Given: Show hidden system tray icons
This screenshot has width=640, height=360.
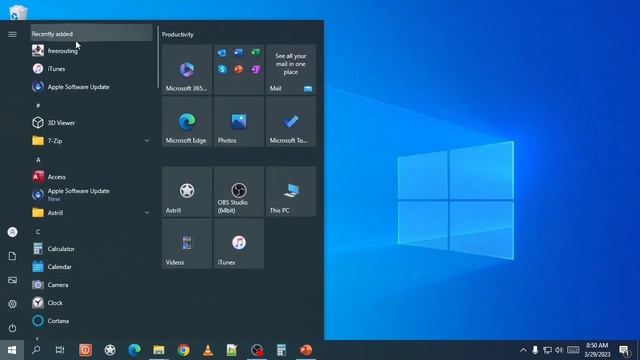Looking at the screenshot, I should pyautogui.click(x=523, y=350).
